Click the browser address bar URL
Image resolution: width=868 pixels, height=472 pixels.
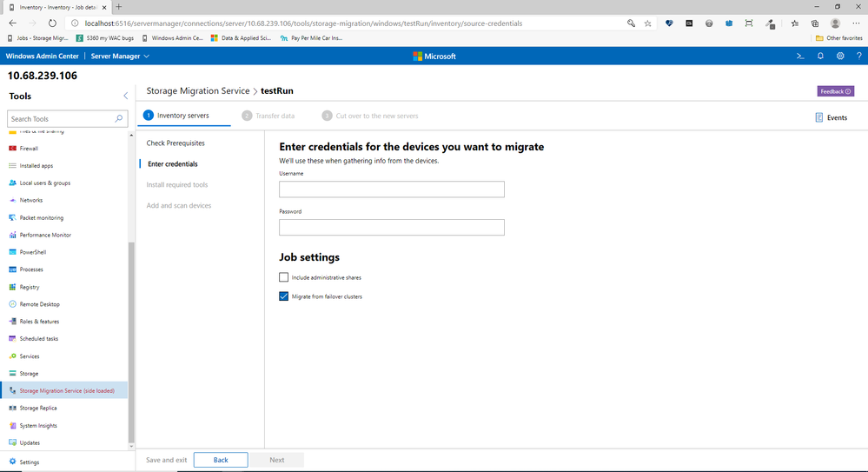pos(303,23)
